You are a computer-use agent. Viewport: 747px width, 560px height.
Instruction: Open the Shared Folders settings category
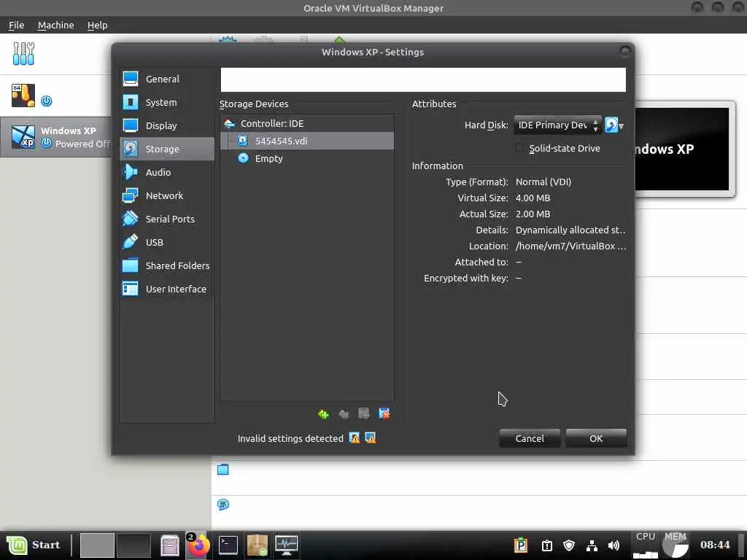pyautogui.click(x=167, y=265)
